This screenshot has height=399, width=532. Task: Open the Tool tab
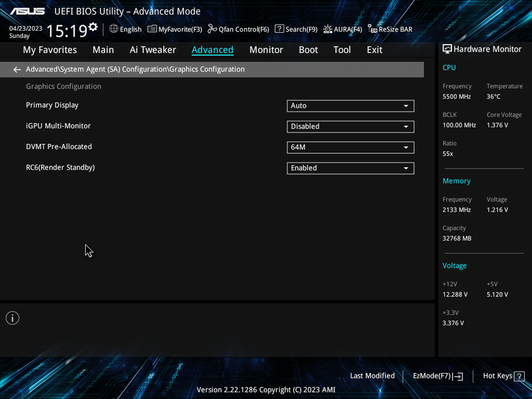pyautogui.click(x=342, y=50)
